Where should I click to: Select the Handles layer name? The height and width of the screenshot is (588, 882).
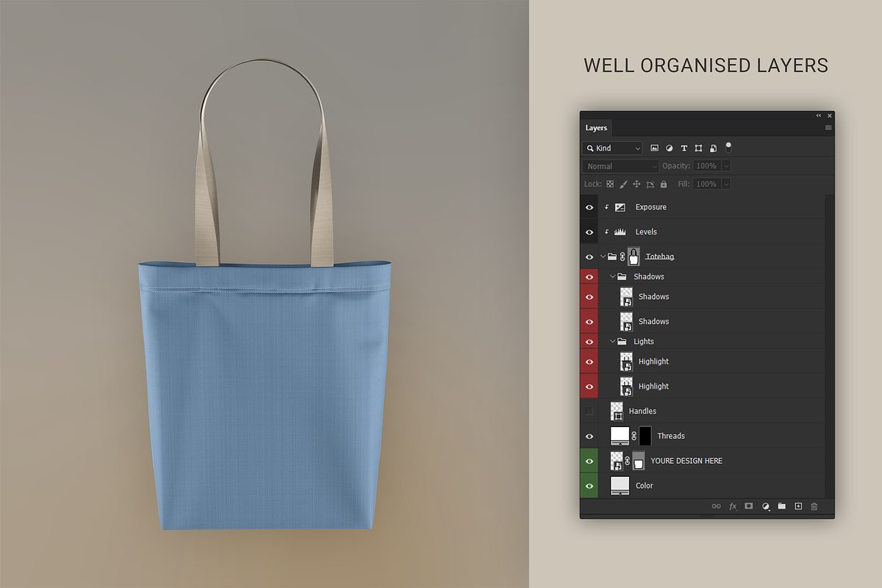[642, 411]
